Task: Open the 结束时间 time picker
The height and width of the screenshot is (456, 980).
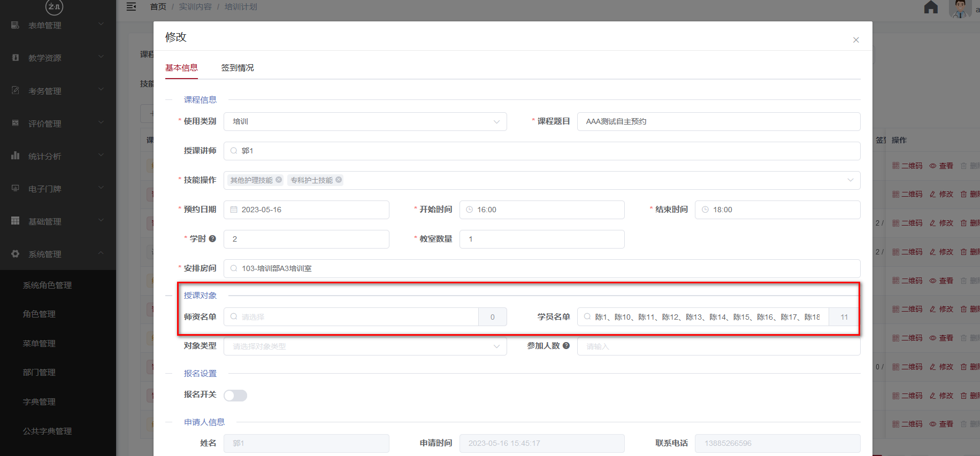Action: [x=777, y=210]
